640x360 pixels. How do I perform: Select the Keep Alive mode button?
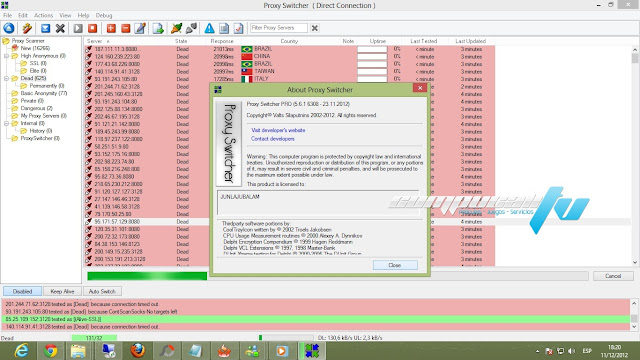pyautogui.click(x=62, y=291)
